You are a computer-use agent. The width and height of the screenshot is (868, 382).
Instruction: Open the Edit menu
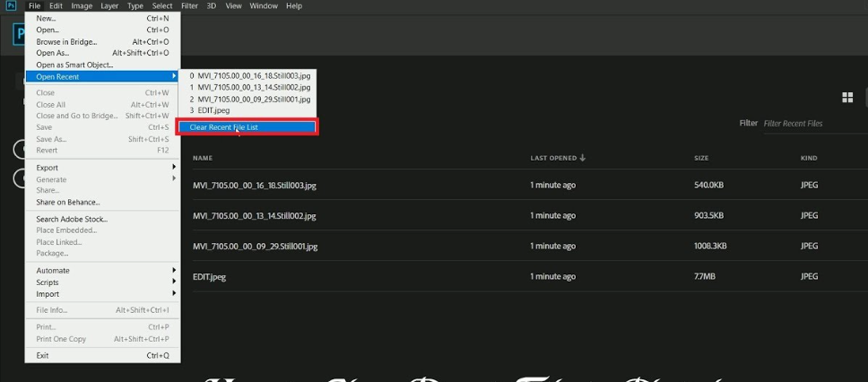pos(56,5)
